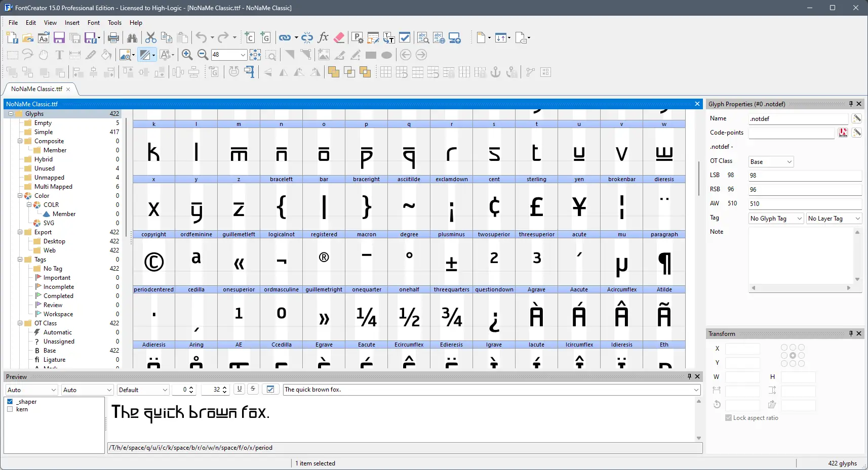Open the zoom level 48 dropdown
This screenshot has width=868, height=470.
tap(243, 55)
